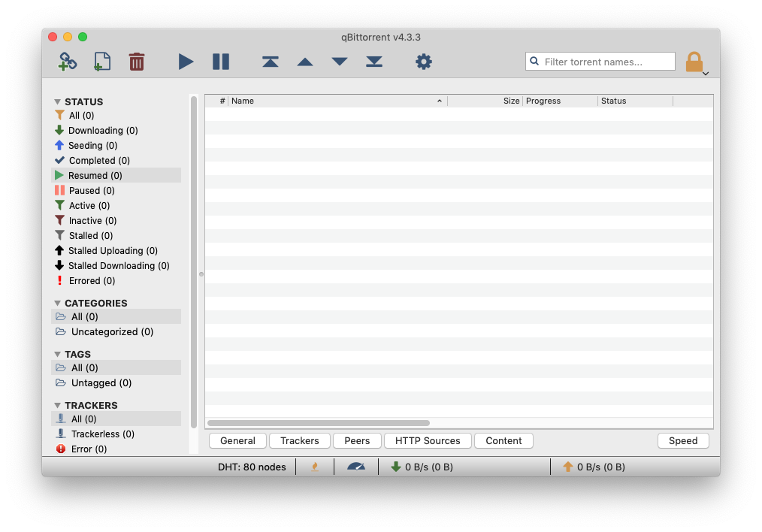Viewport: 762px width, 532px height.
Task: Select Paused (0) filter
Action: click(x=116, y=190)
